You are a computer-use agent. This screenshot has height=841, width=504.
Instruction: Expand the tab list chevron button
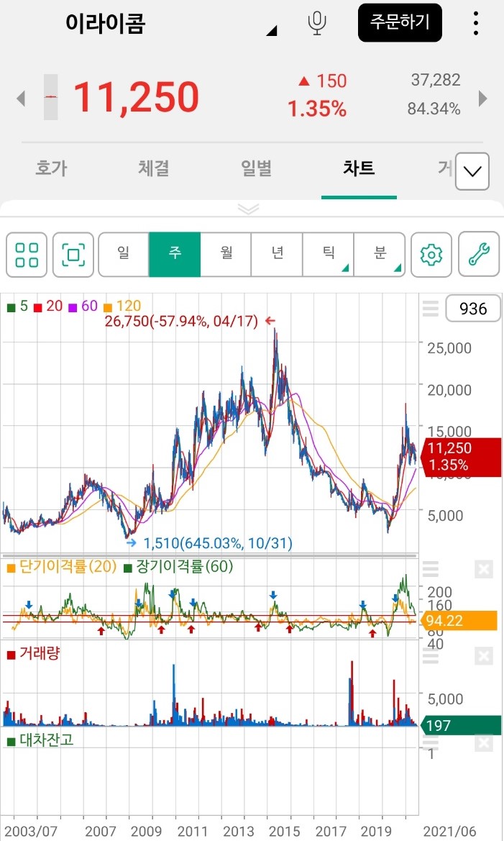click(x=472, y=172)
